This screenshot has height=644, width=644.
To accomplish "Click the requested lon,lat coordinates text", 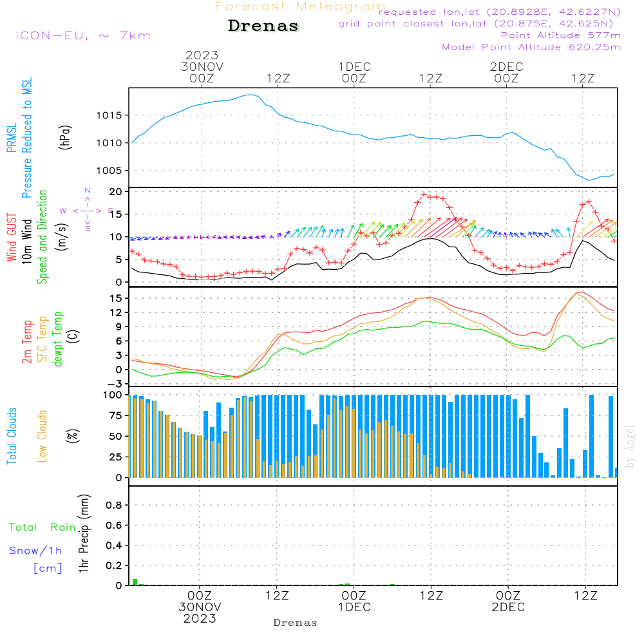I will (500, 12).
